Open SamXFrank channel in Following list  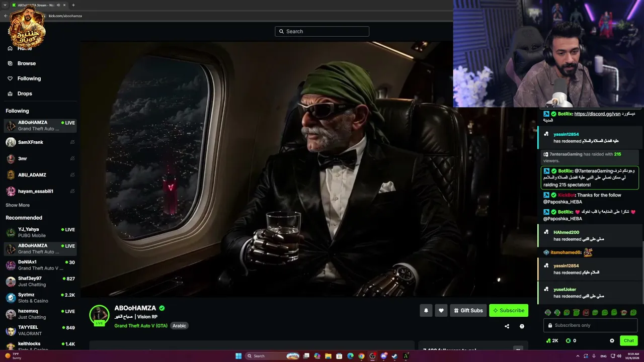tap(40, 142)
